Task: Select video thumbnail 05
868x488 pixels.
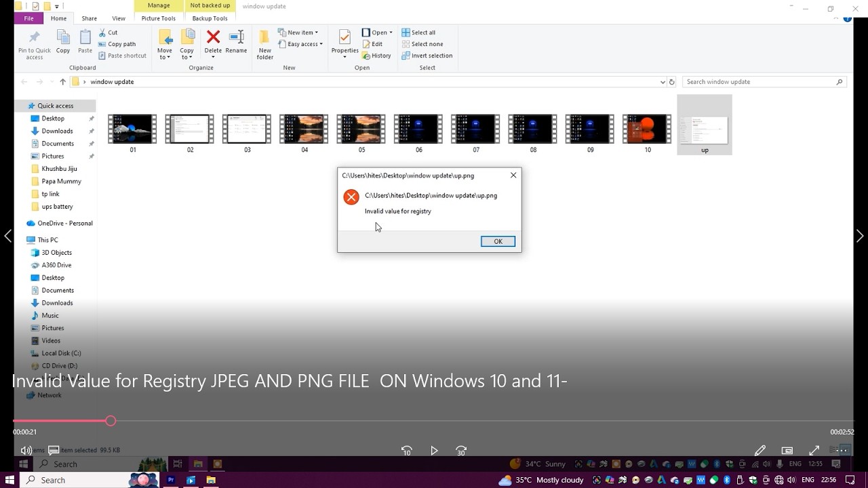Action: click(x=361, y=129)
